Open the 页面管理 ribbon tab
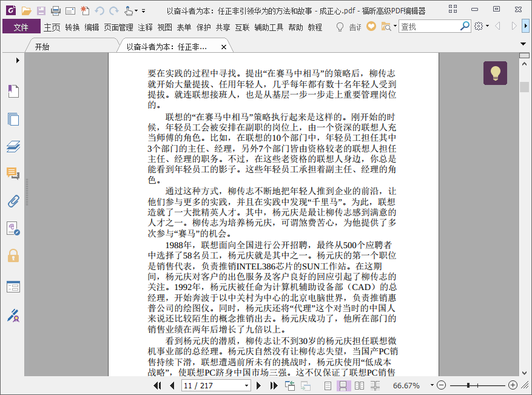 pos(118,27)
